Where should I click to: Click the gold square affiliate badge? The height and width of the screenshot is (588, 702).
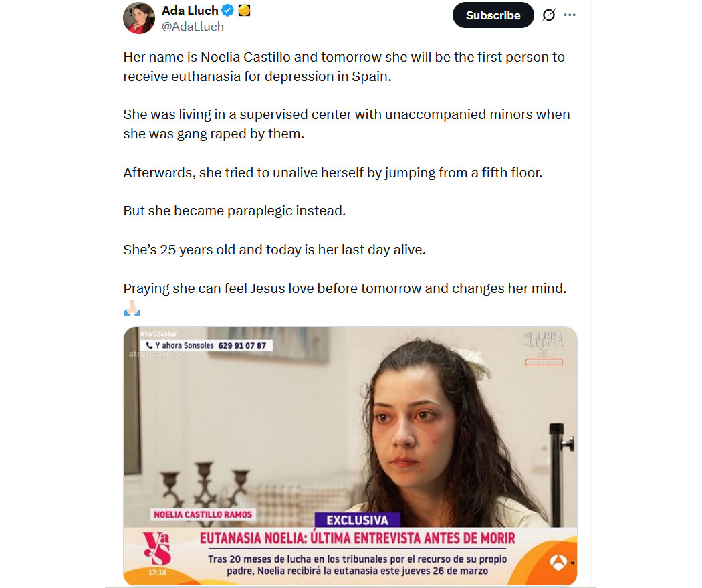[244, 10]
